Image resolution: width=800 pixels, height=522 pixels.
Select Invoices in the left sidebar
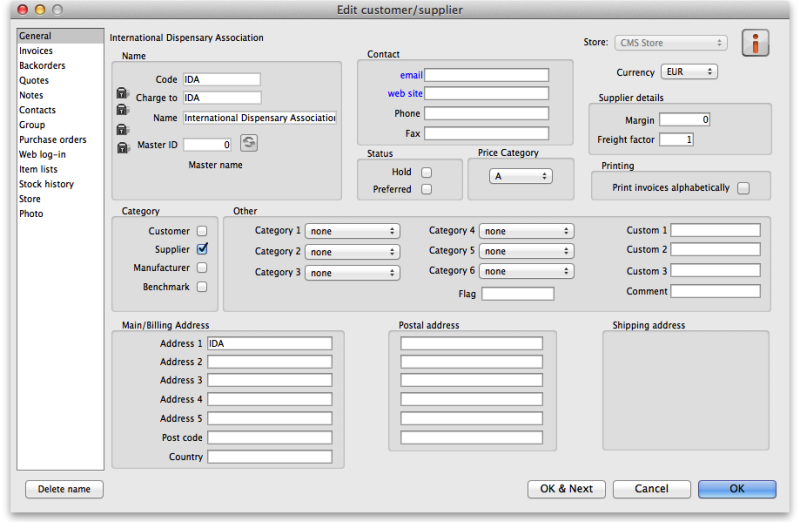[36, 51]
